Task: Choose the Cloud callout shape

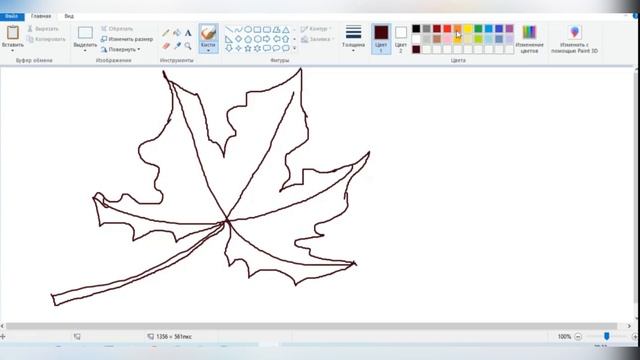Action: click(286, 48)
